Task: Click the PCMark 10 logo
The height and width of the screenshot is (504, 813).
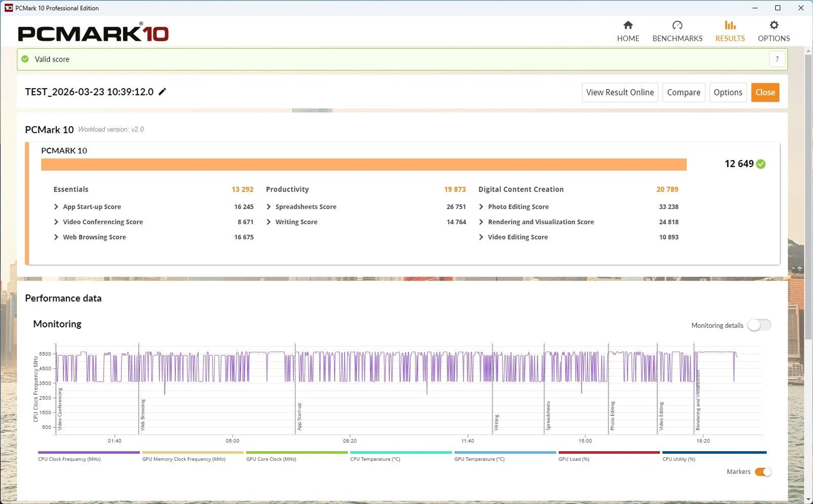Action: (x=93, y=33)
